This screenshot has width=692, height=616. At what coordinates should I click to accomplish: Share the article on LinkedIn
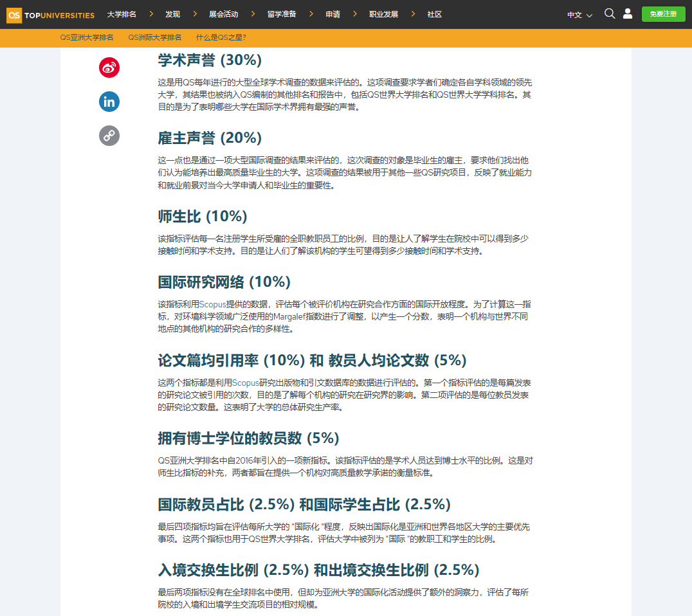[109, 102]
